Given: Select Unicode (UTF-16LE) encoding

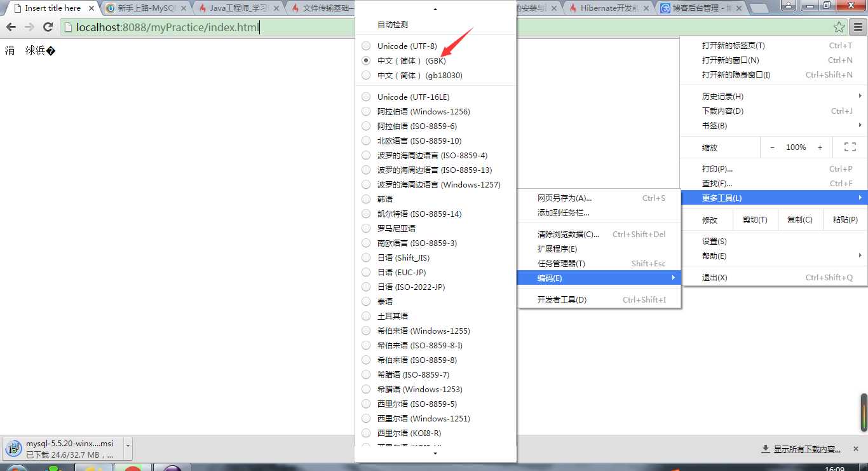Looking at the screenshot, I should [436, 97].
